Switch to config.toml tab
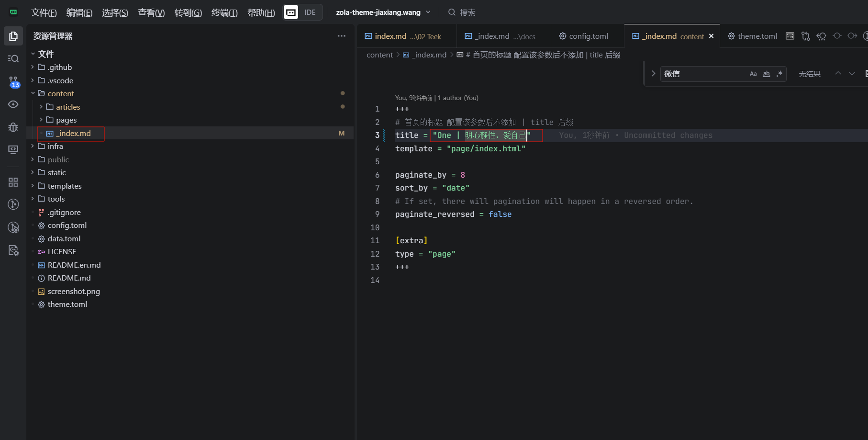 point(588,36)
